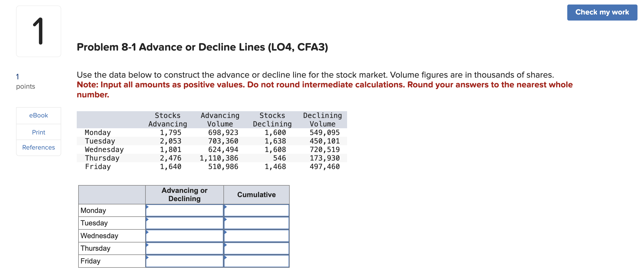Click the Check my work button
The image size is (644, 276).
tap(602, 12)
